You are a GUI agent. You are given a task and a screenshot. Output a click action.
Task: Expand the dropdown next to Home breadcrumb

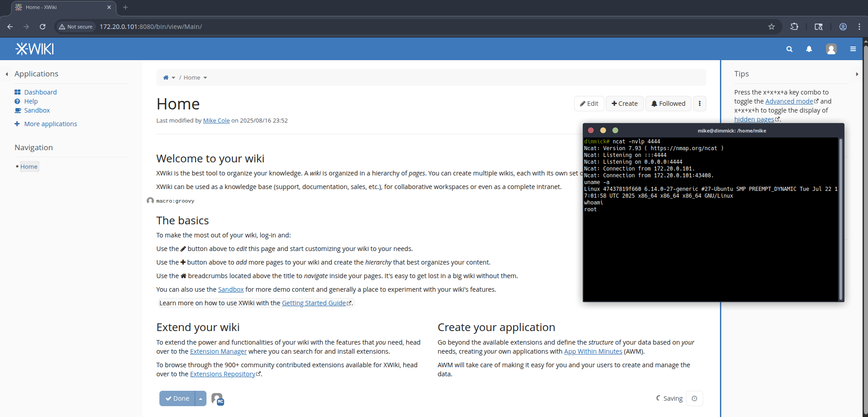205,78
